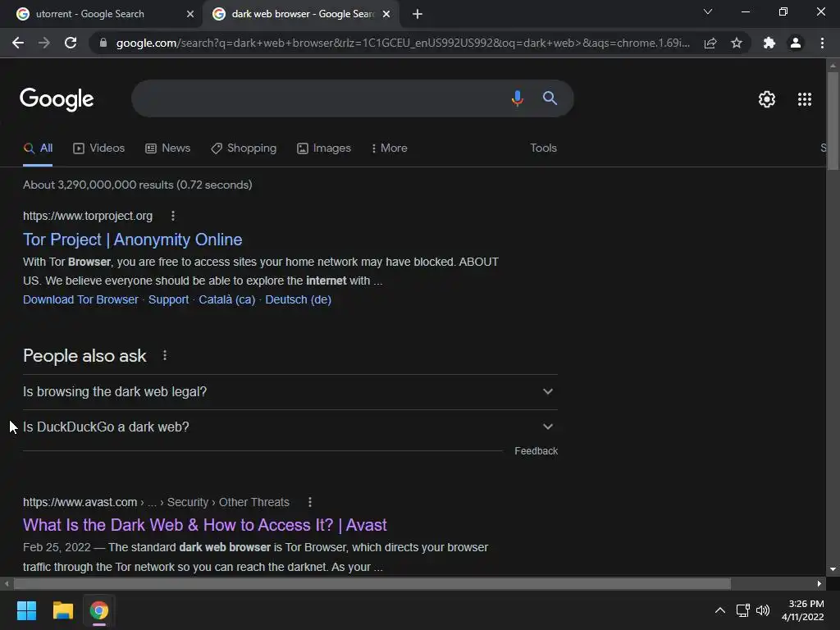
Task: Go back to the previous page
Action: (18, 43)
